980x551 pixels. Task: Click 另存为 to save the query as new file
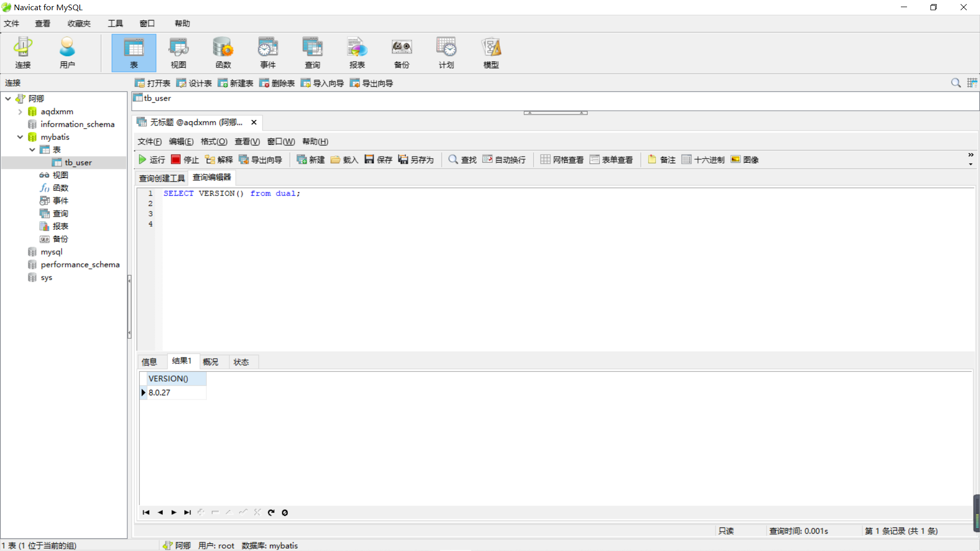(416, 159)
